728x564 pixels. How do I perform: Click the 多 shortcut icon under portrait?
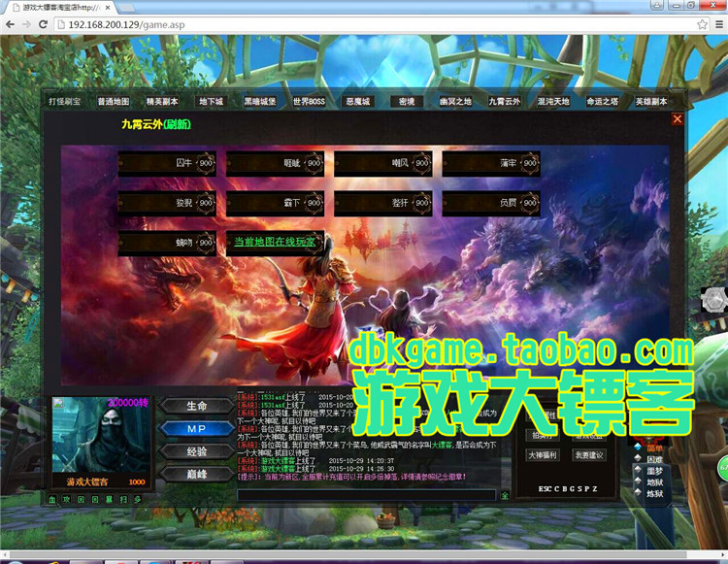pyautogui.click(x=138, y=500)
